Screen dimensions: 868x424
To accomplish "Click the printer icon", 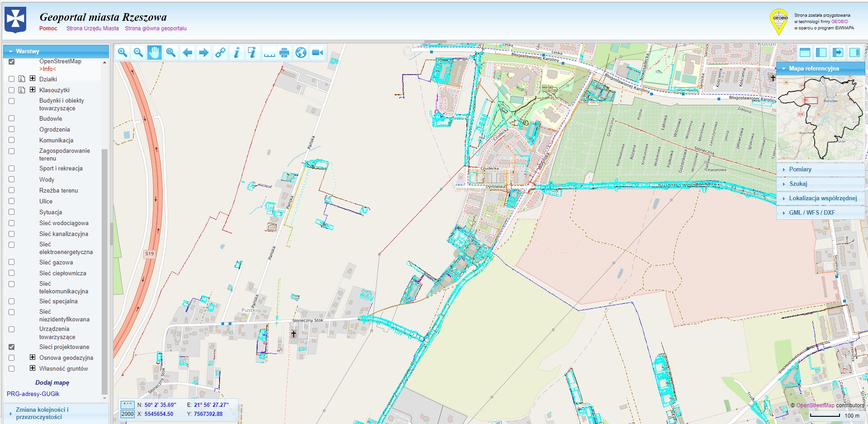I will [284, 52].
